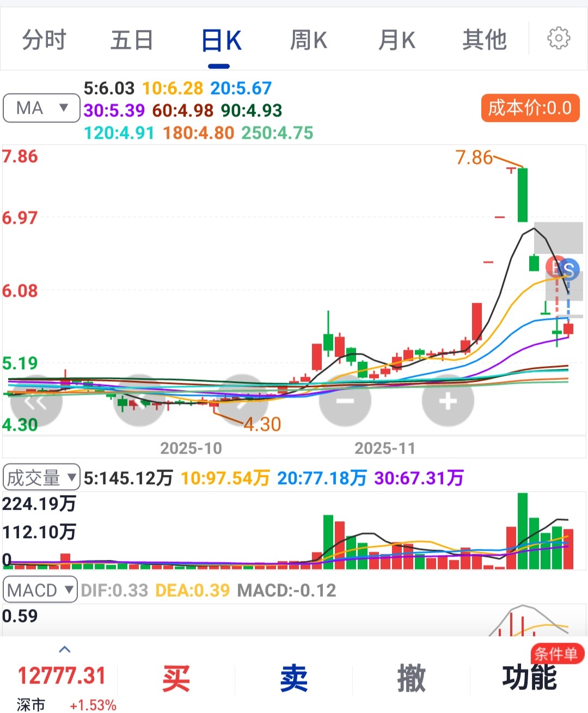The height and width of the screenshot is (713, 588).
Task: Tap the S sell marker on chart
Action: pos(569,269)
